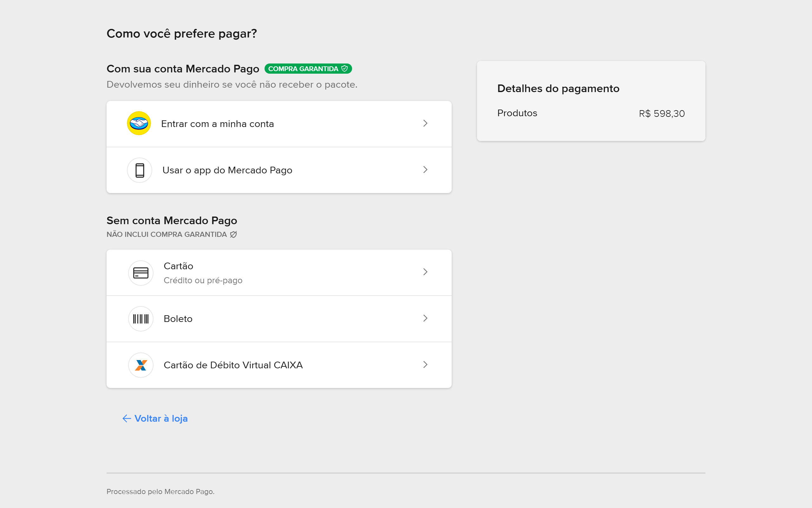Screen dimensions: 812x508
Task: Click the Boleto barcode icon
Action: point(141,318)
